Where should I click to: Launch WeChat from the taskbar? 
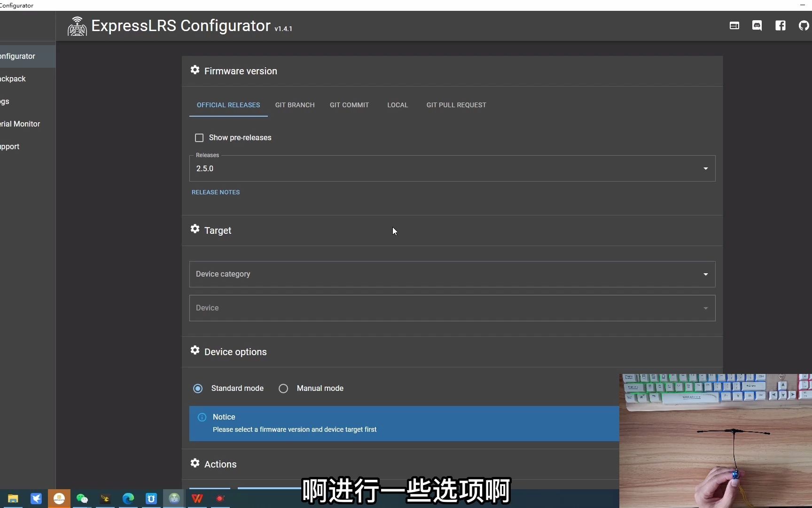pyautogui.click(x=82, y=499)
